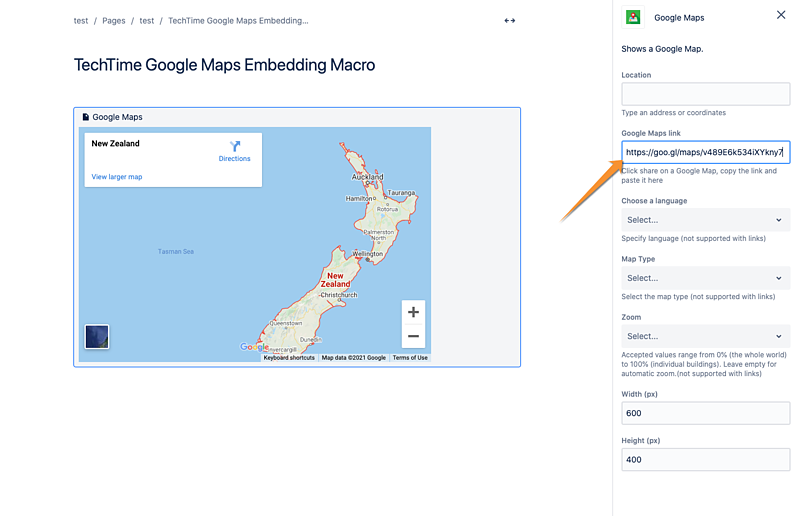Click the Hamilton label on the map
800x516 pixels.
pos(359,199)
